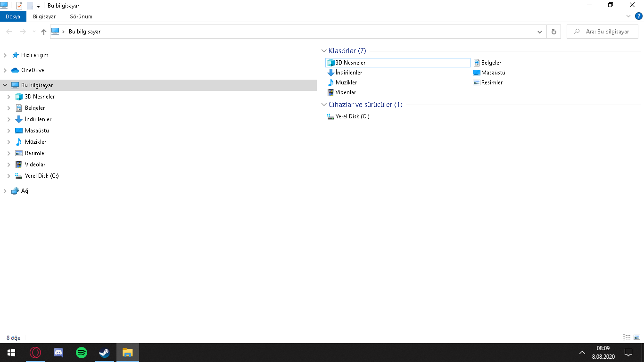This screenshot has width=644, height=362.
Task: Select Hızlı erişim star icon in sidebar
Action: pos(15,55)
